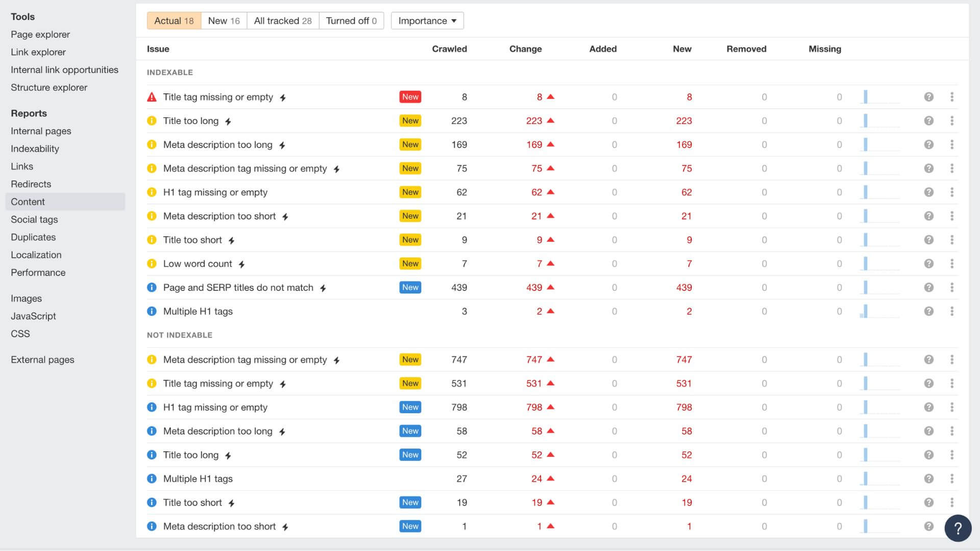Click yellow notice icon for indexable H1 tag missing
This screenshot has height=551, width=980.
coord(152,192)
